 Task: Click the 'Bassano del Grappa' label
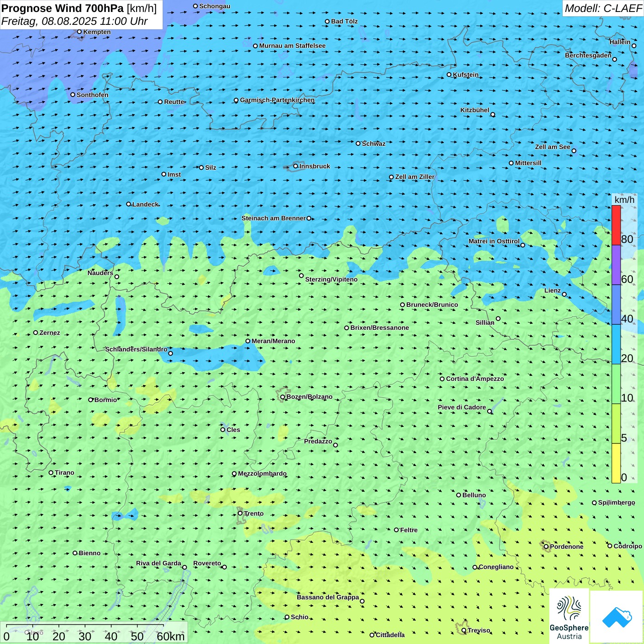[x=328, y=597]
